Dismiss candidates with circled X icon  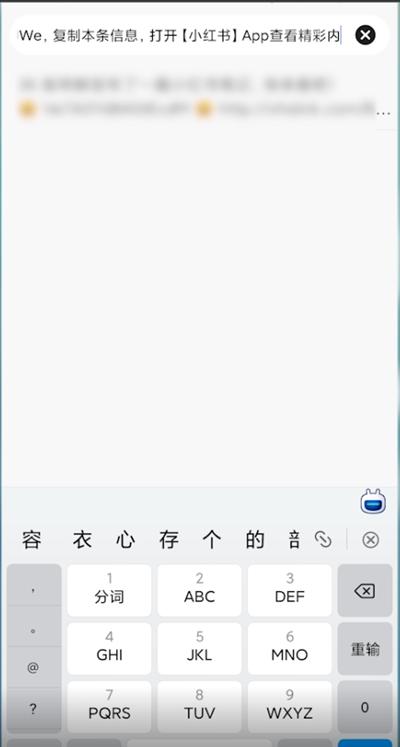tap(370, 540)
